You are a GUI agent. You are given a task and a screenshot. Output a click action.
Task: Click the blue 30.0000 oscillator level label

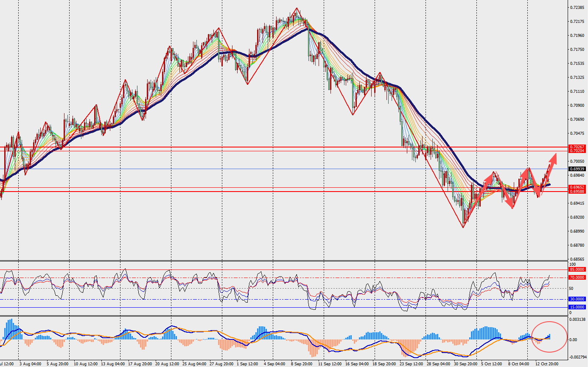pyautogui.click(x=577, y=299)
